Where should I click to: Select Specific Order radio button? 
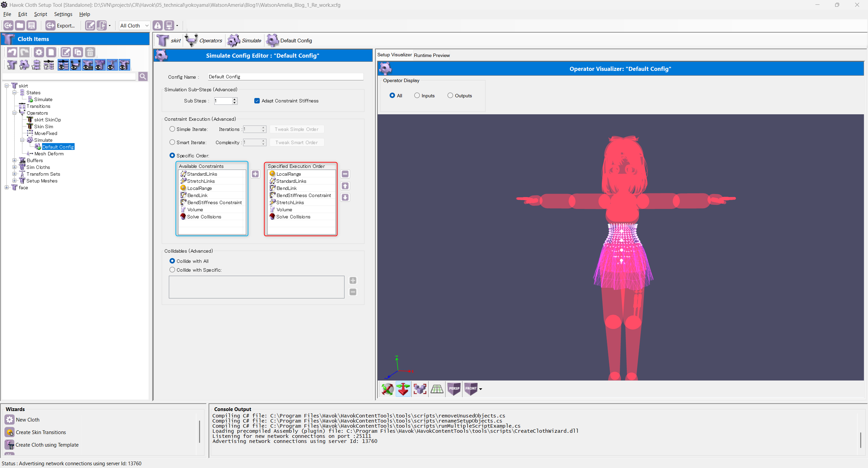172,155
